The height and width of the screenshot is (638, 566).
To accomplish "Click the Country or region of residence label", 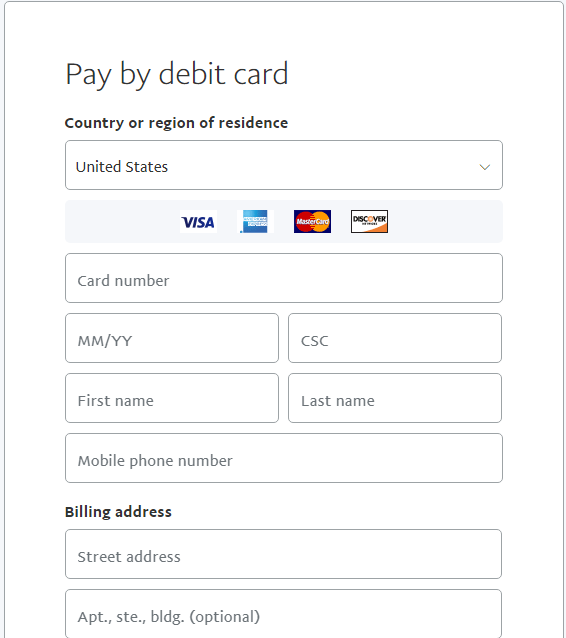I will coord(176,123).
